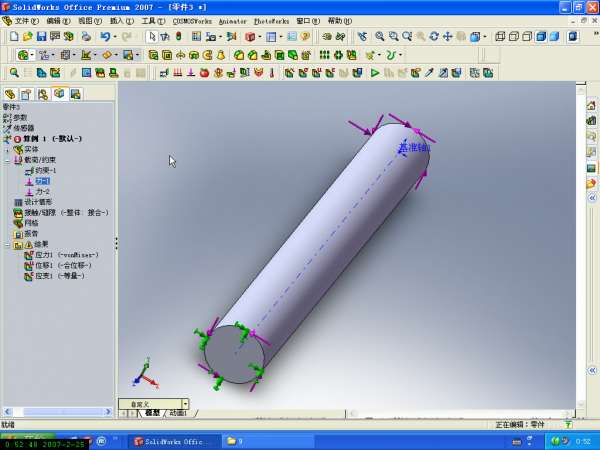The width and height of the screenshot is (600, 450).
Task: Toggle Wireframe display mode
Action: (500, 37)
